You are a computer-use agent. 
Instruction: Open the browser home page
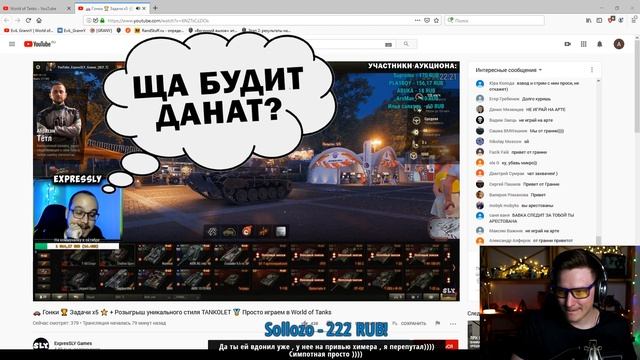[39, 20]
